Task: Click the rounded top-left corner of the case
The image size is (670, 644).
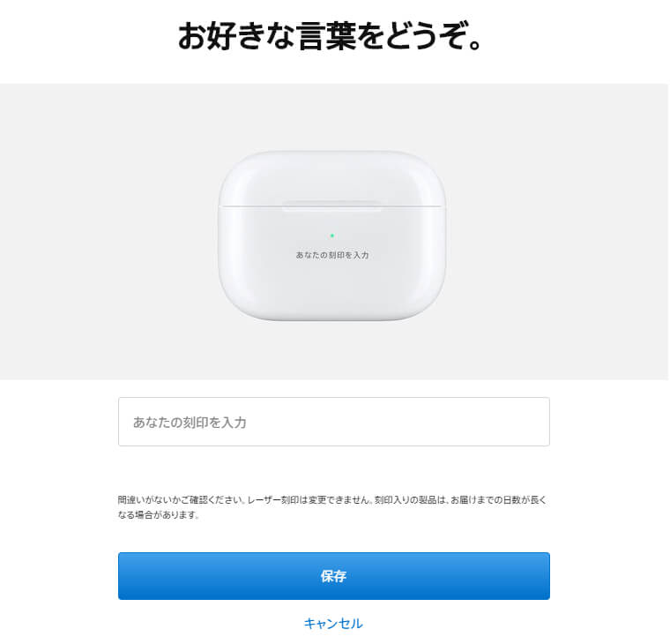Action: [x=234, y=168]
